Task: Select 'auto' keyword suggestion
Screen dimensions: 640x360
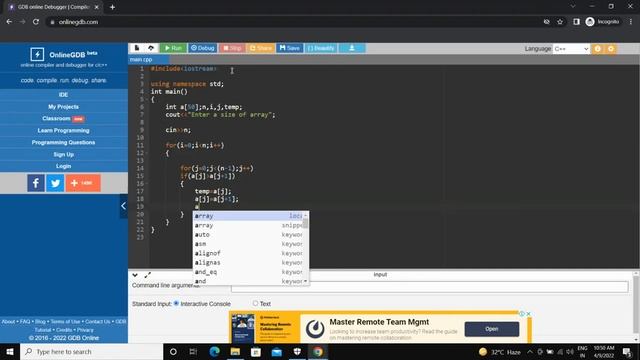Action: 248,235
